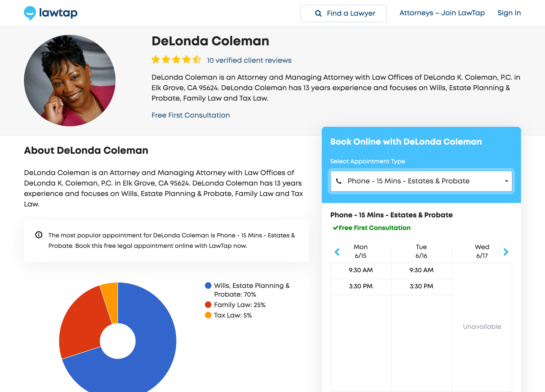Click the phone icon in appointment type selector
The image size is (545, 392).
339,181
